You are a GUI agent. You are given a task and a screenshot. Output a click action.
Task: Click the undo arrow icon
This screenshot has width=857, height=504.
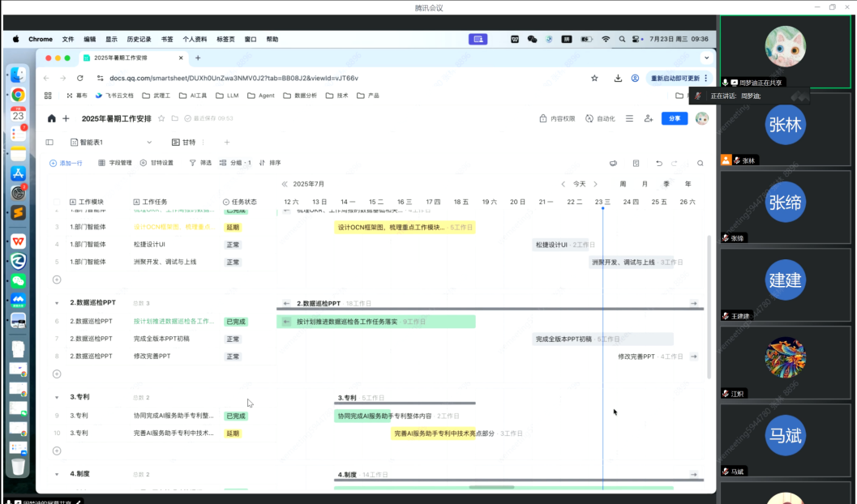click(x=659, y=163)
